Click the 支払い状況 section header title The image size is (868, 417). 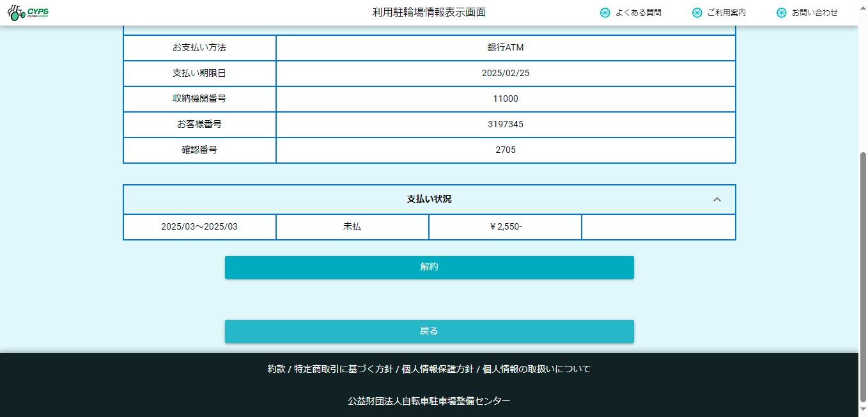click(429, 200)
